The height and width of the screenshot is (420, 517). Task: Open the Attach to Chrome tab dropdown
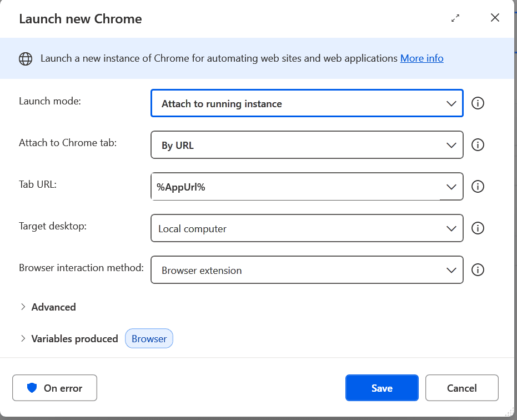[307, 145]
